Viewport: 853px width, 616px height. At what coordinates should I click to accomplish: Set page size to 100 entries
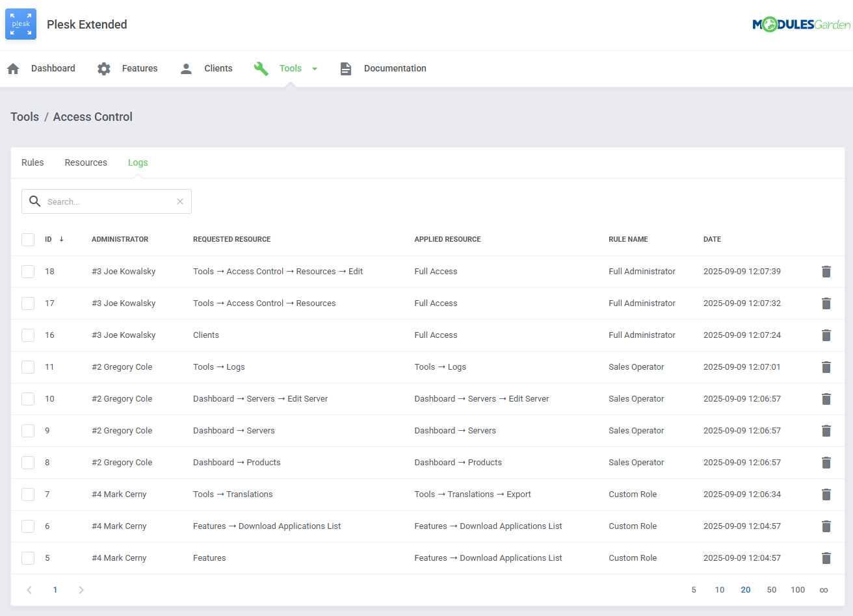pos(798,589)
